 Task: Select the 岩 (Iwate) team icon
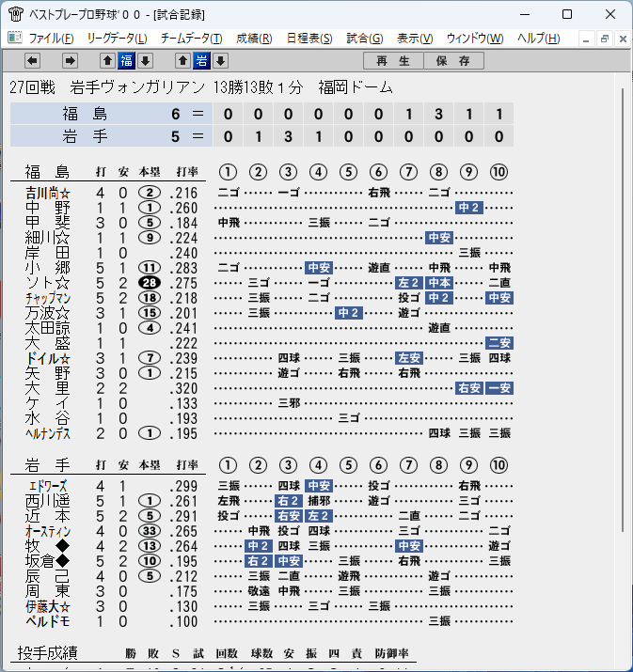point(201,60)
